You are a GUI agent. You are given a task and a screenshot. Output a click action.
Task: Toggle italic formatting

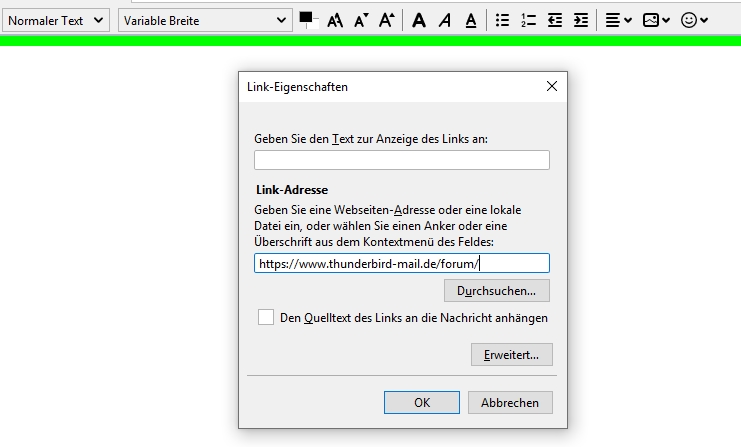click(444, 20)
